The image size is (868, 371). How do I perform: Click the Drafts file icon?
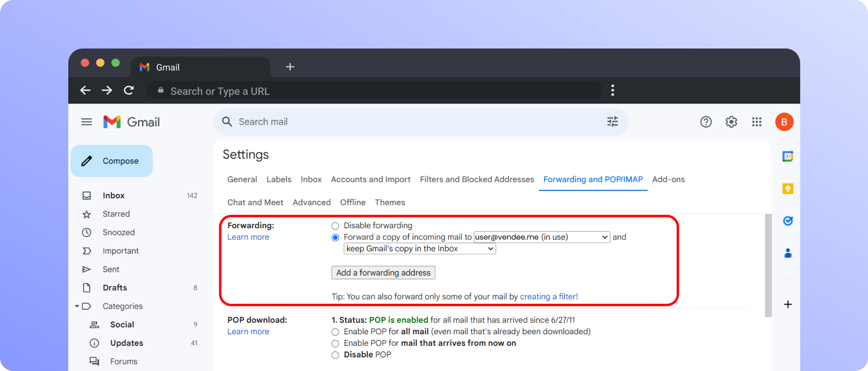(x=86, y=288)
